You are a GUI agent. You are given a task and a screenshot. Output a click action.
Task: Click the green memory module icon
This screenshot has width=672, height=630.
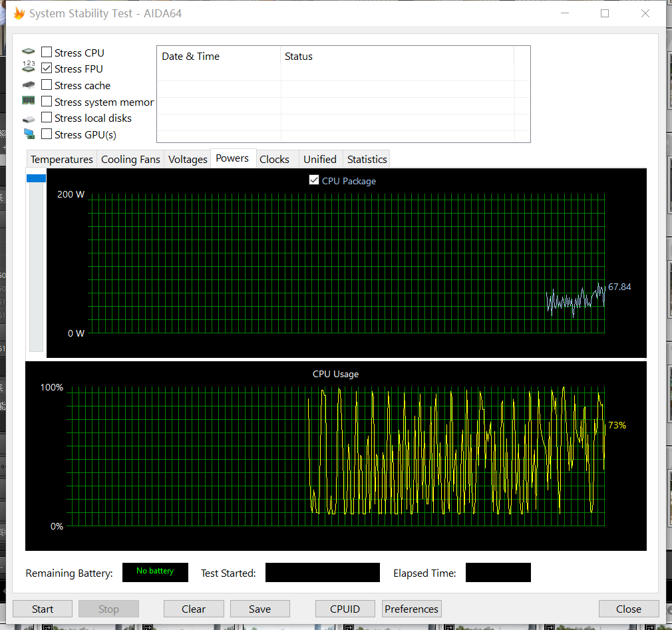click(29, 101)
